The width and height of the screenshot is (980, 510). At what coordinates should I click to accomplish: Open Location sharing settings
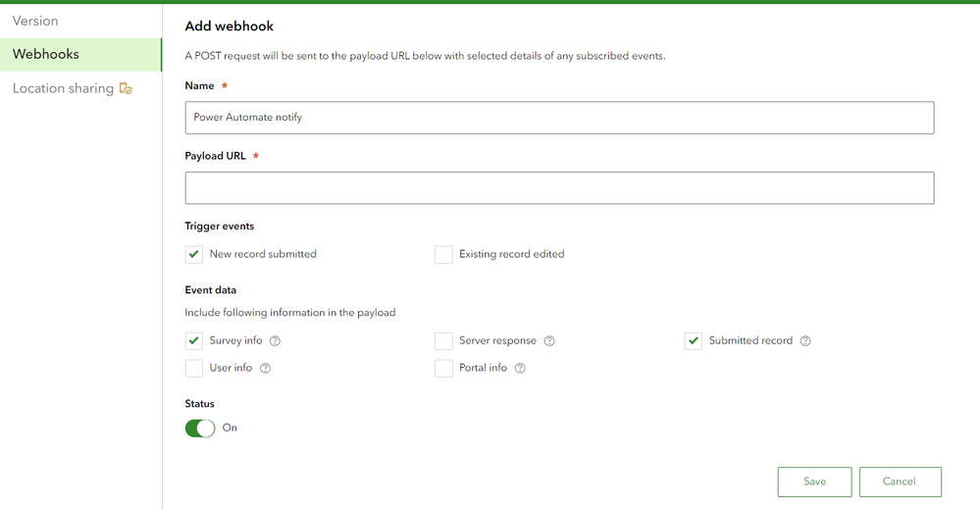(63, 88)
